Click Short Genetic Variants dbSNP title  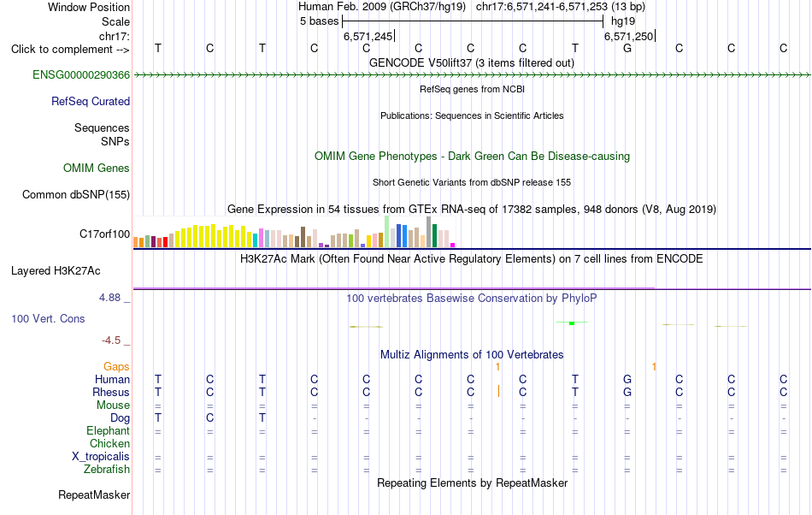coord(472,183)
